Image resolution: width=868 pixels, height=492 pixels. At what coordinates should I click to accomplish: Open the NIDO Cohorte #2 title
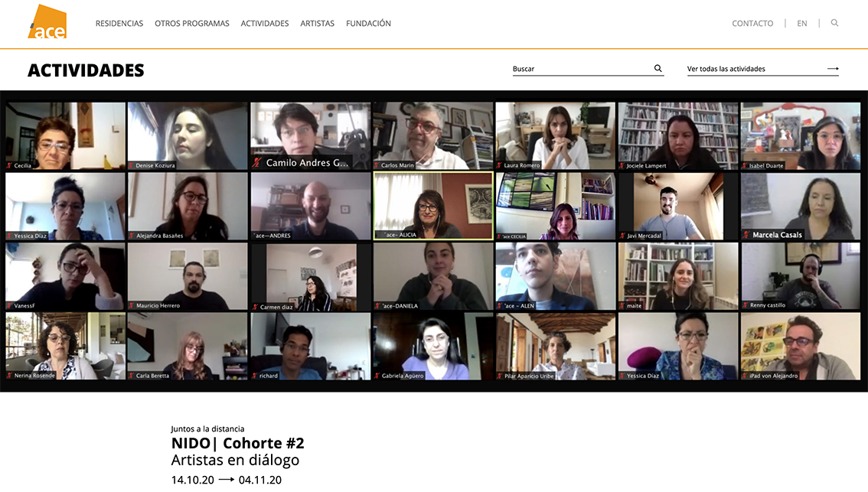pos(237,444)
